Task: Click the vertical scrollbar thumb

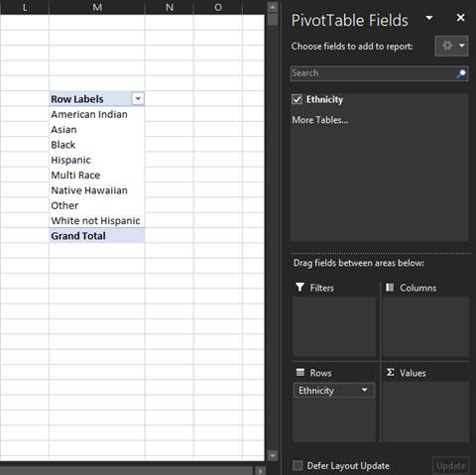Action: coord(273,19)
